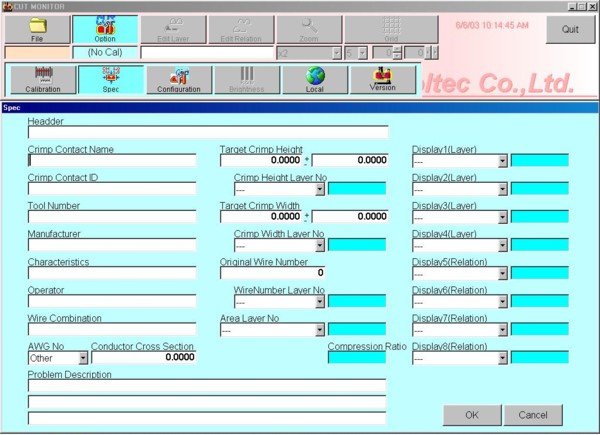This screenshot has width=600, height=435.
Task: Select the Spec icon button
Action: point(110,79)
